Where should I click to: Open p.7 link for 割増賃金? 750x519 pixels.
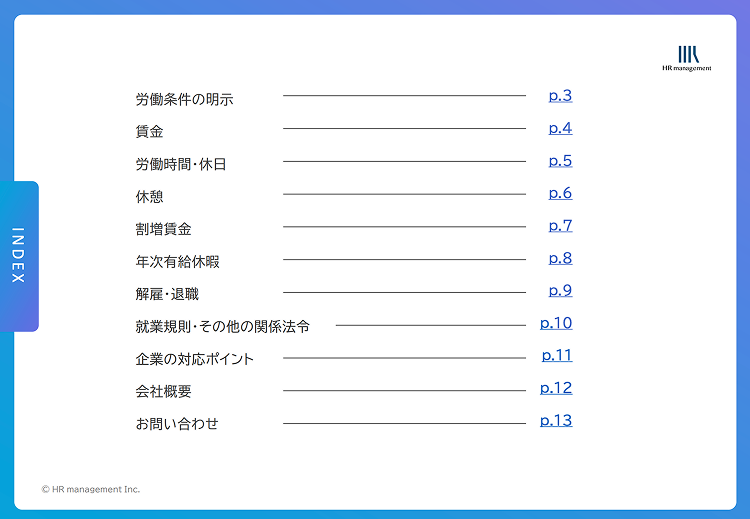tap(560, 226)
